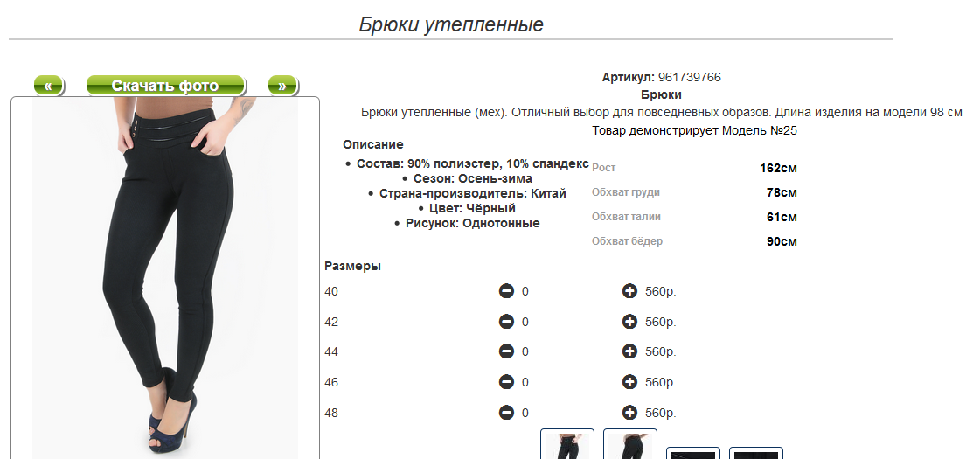Click the Рост 162см value

[778, 168]
